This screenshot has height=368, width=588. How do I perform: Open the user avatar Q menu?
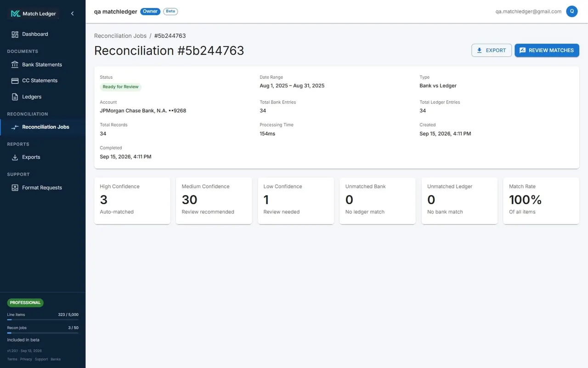572,11
